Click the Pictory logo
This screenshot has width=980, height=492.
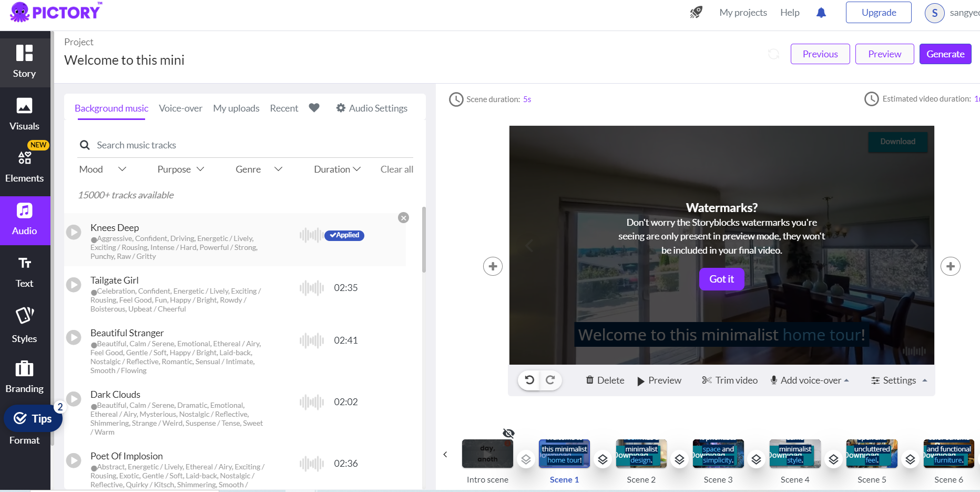pos(55,12)
